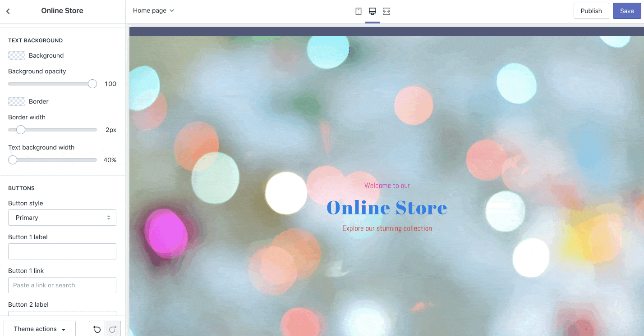Screen dimensions: 644x336
Task: Open the Background color swatch
Action: [17, 55]
